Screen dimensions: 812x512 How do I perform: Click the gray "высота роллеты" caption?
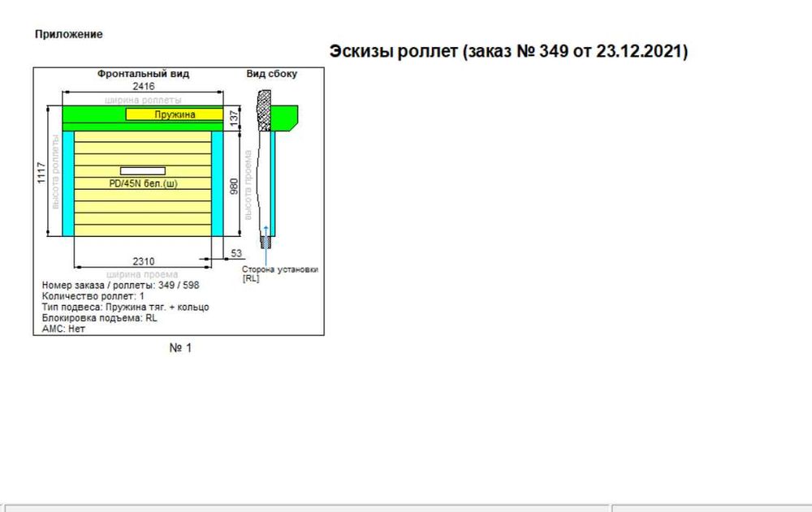click(55, 172)
